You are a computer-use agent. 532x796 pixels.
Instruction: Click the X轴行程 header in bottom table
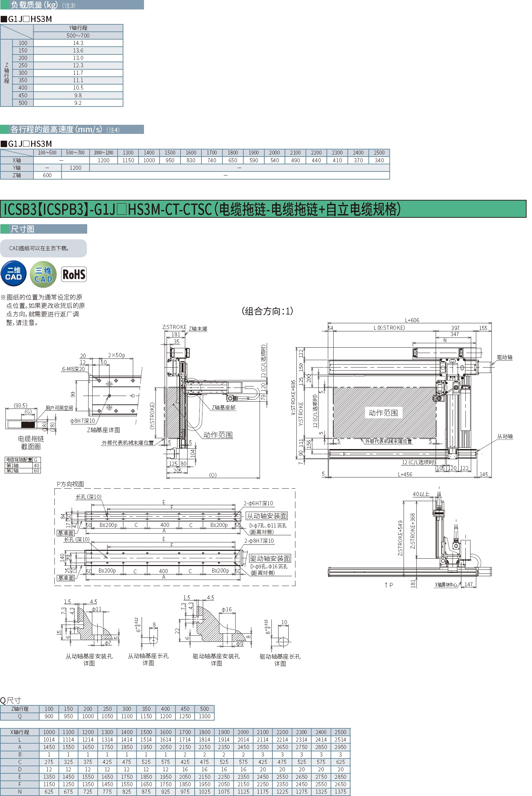[x=20, y=732]
